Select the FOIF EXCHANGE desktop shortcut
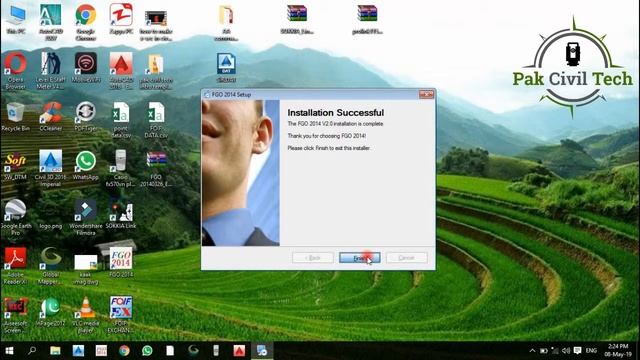Viewport: 640px width, 360px height. click(121, 315)
